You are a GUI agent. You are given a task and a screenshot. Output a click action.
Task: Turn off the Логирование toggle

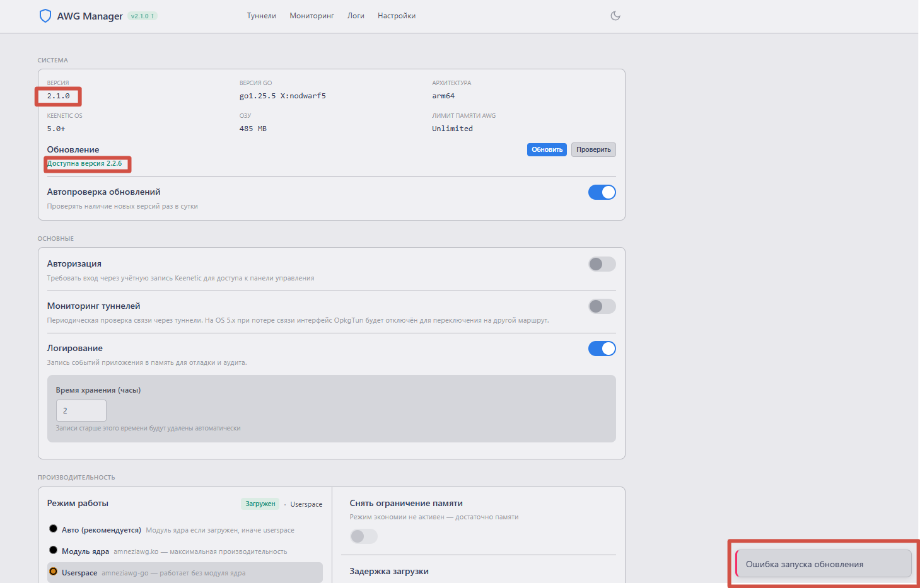(x=602, y=349)
